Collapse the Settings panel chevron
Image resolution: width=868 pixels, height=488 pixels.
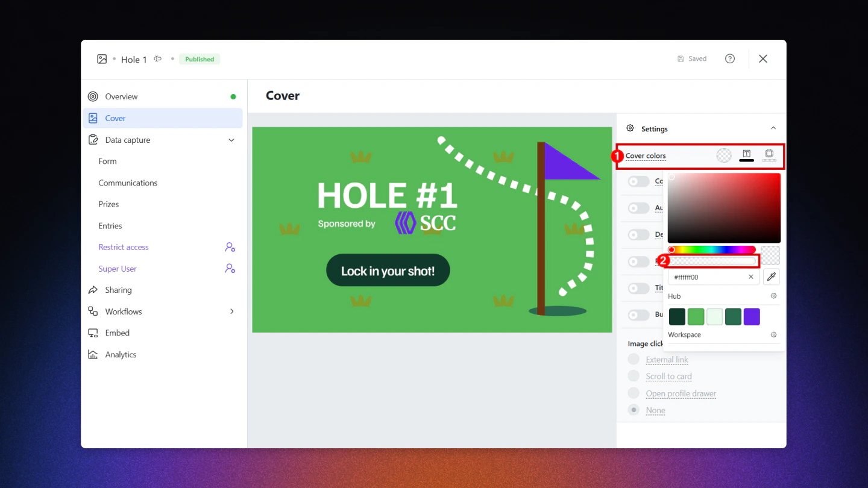click(773, 128)
